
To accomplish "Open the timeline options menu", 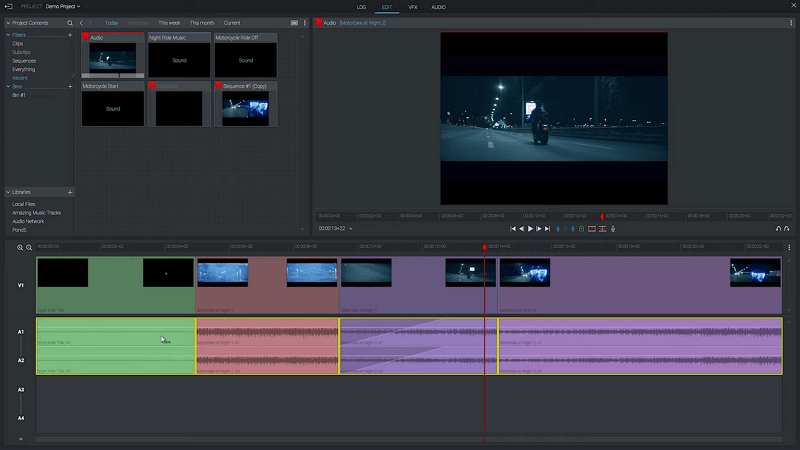I will pyautogui.click(x=789, y=247).
